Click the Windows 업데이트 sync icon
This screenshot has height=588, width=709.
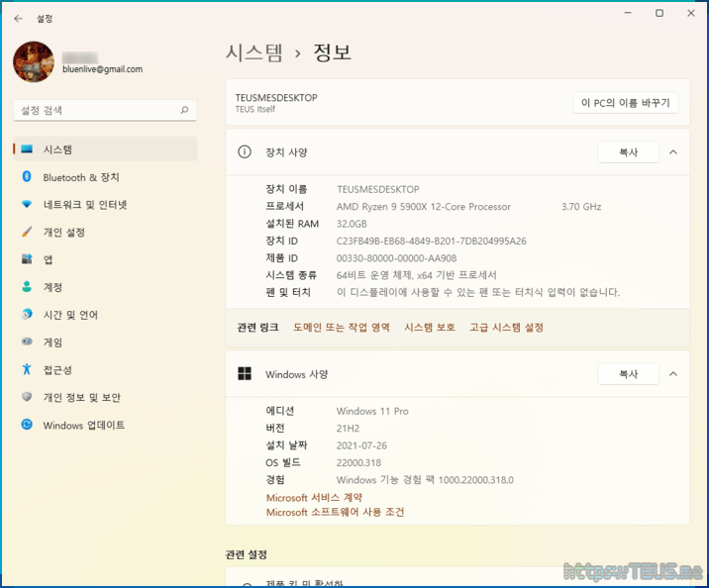(x=27, y=425)
